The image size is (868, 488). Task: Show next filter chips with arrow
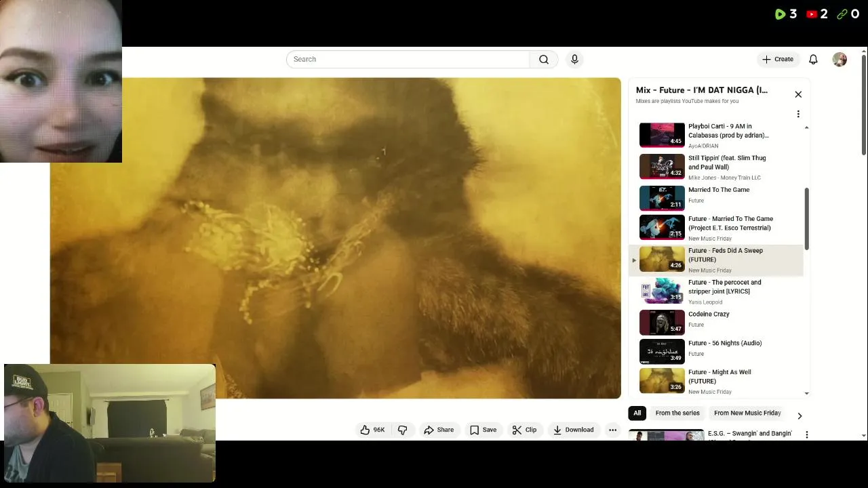point(800,415)
